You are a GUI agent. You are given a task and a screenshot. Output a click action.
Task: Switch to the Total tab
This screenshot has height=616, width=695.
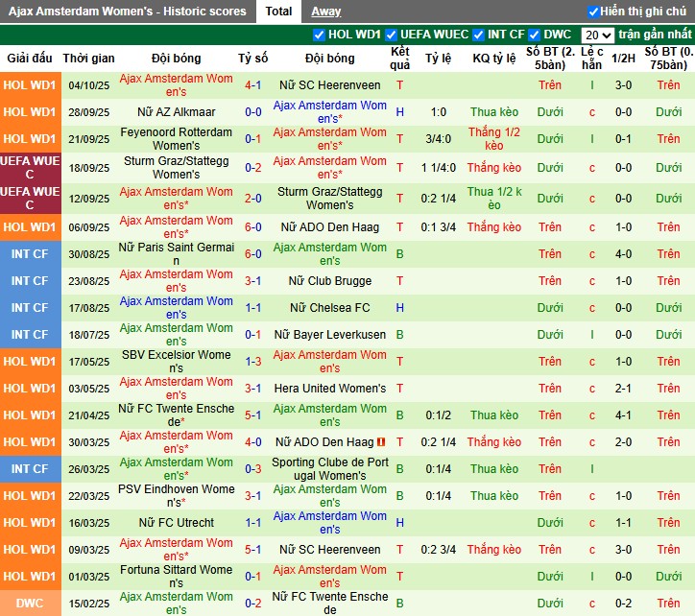[279, 12]
